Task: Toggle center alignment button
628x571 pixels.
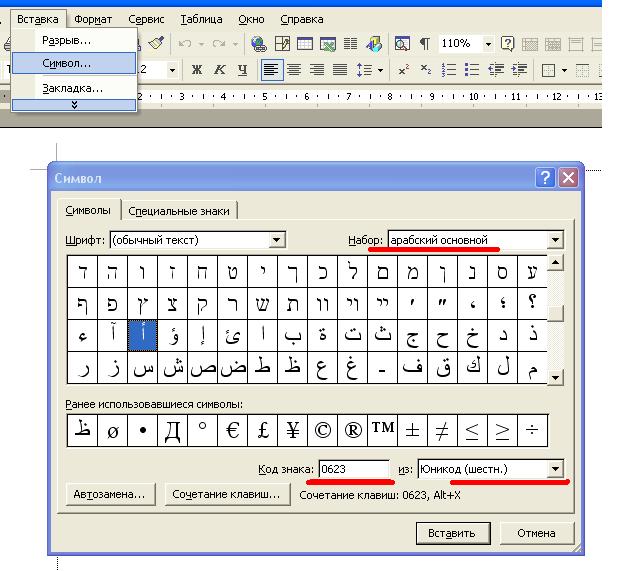Action: [294, 70]
